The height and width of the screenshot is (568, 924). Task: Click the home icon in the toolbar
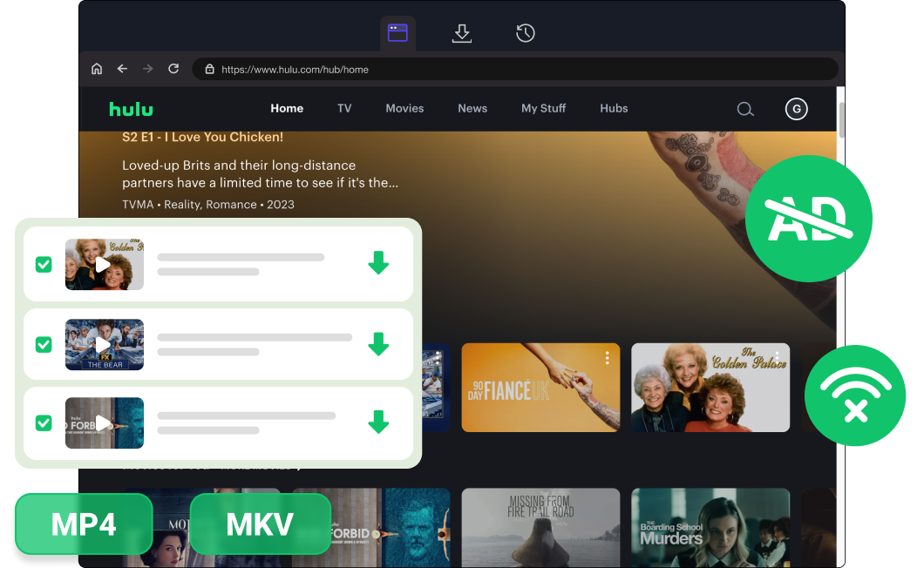click(96, 68)
